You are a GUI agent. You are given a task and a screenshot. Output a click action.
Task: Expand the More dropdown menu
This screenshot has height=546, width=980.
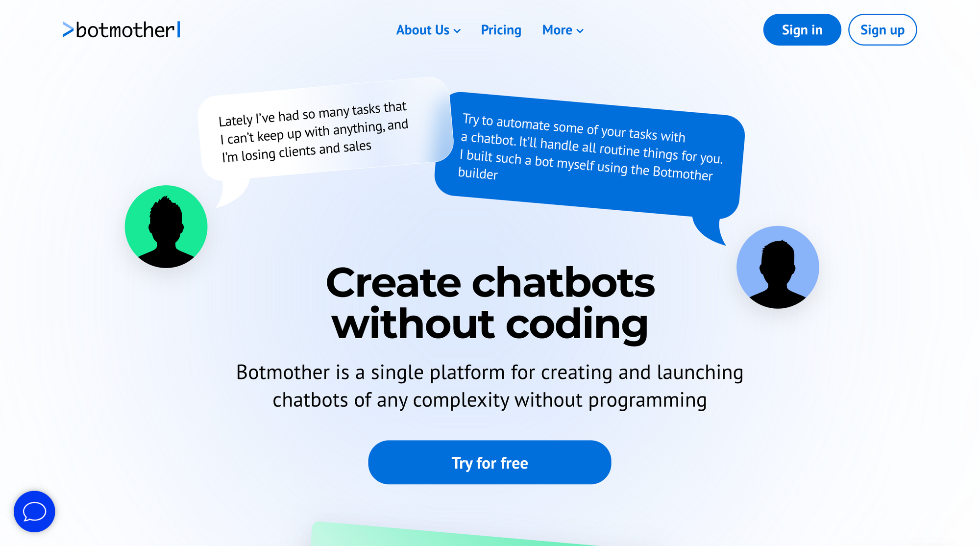tap(563, 29)
